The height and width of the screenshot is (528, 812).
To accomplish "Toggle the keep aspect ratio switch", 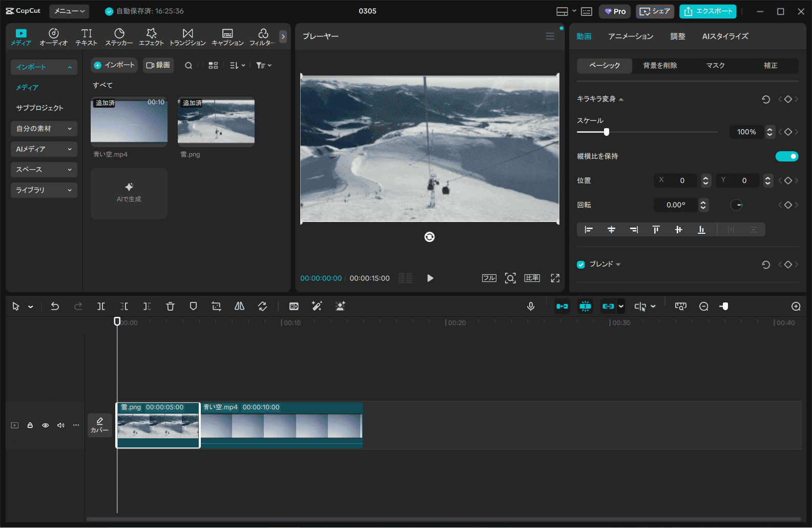I will (x=786, y=156).
